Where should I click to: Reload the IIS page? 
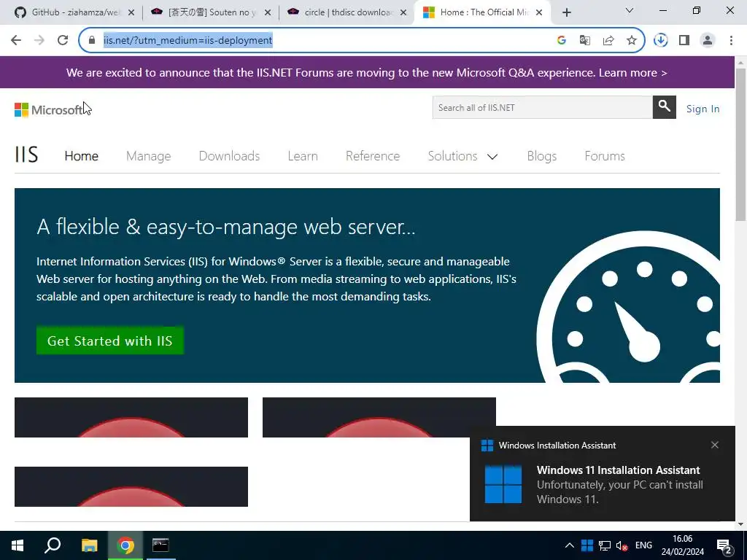point(63,41)
